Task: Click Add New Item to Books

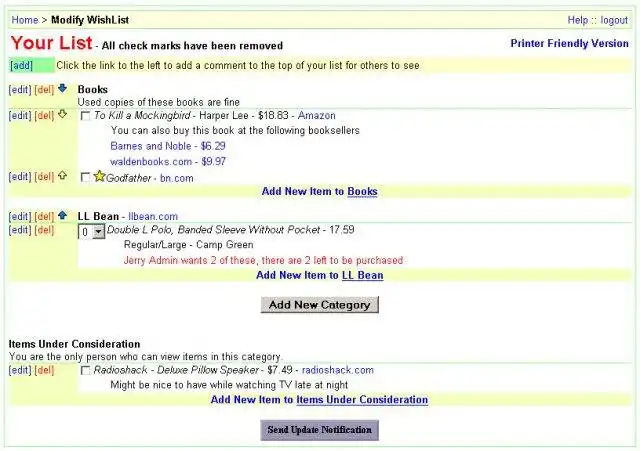Action: click(320, 191)
